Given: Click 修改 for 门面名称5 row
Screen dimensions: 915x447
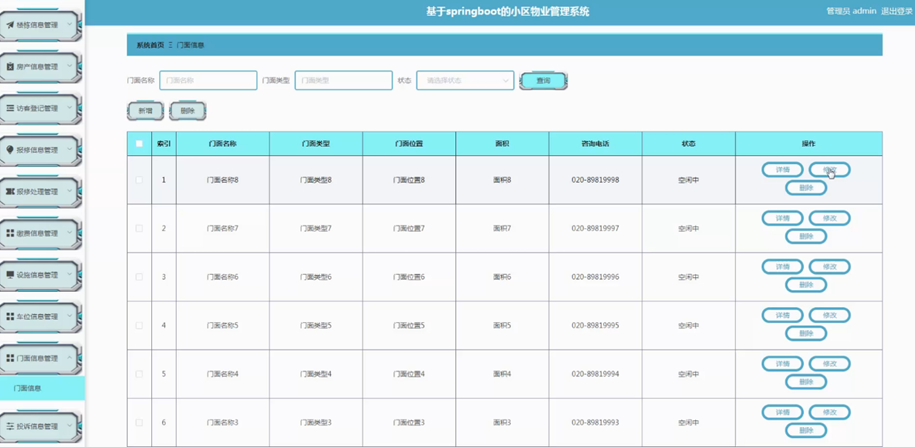Looking at the screenshot, I should click(x=829, y=315).
